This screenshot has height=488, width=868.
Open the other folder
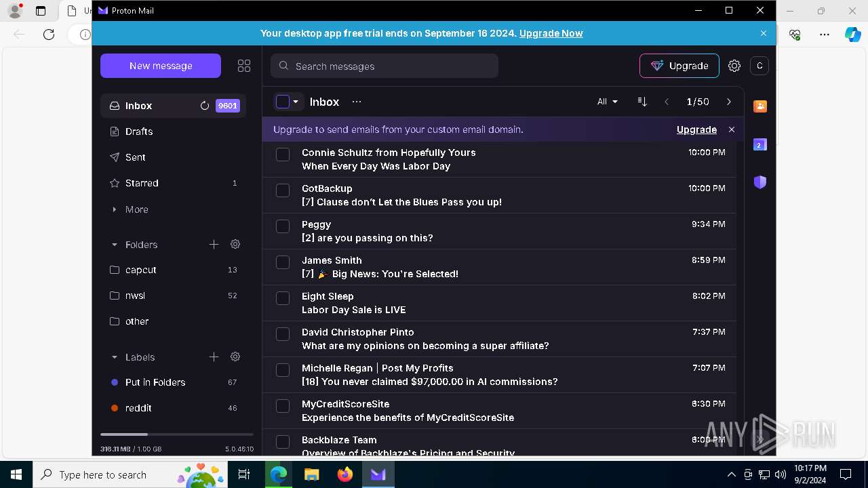pos(173,321)
